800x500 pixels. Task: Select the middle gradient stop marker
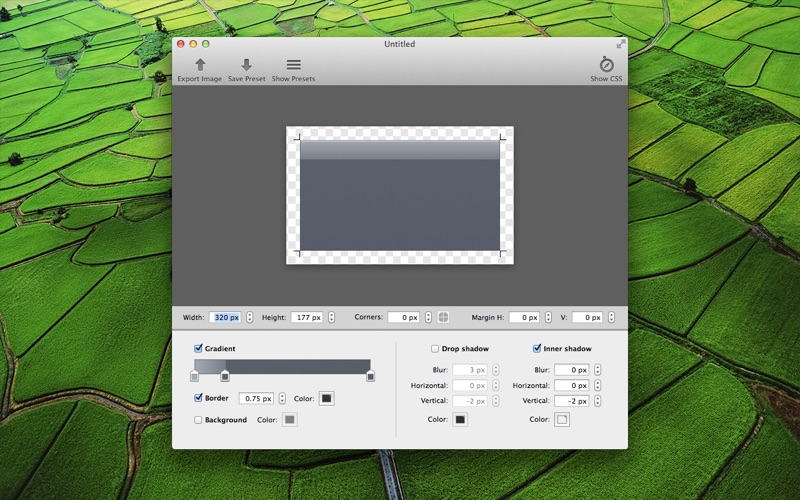[225, 376]
